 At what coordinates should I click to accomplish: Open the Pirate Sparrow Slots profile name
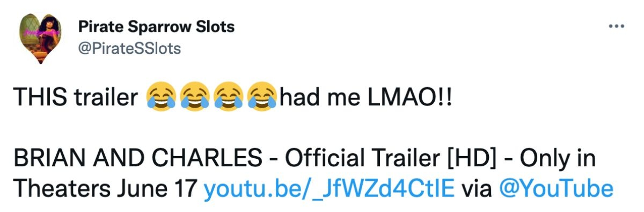156,27
